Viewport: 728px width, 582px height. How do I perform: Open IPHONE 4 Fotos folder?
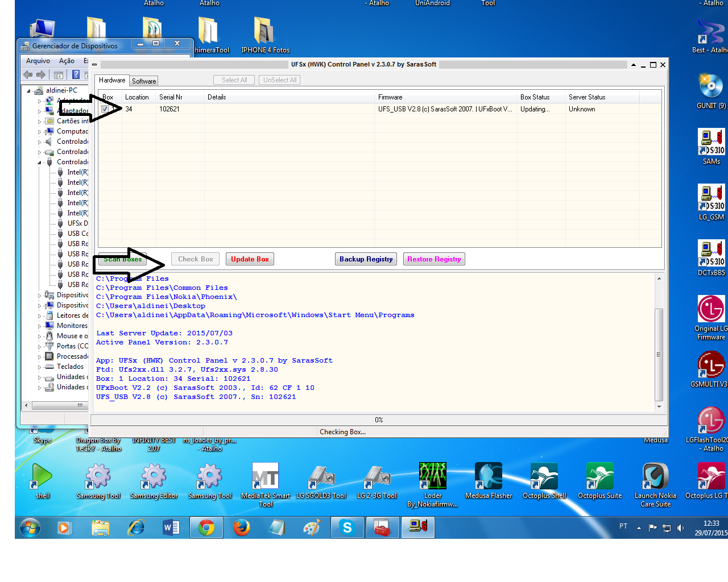pos(265,34)
